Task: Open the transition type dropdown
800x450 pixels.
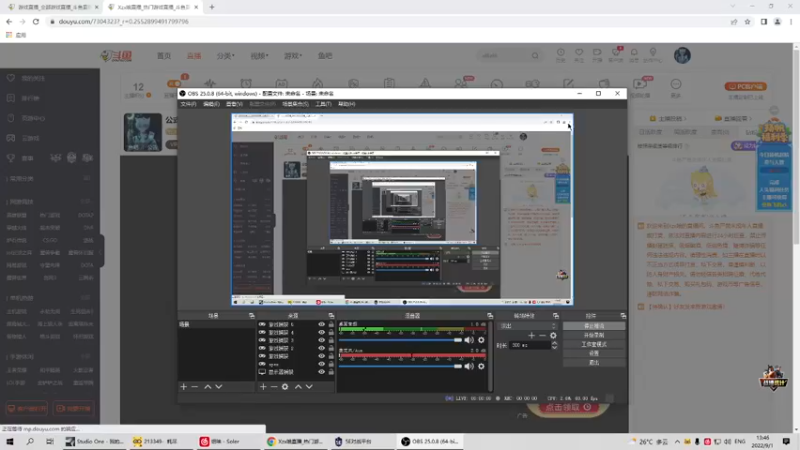Action: (528, 326)
